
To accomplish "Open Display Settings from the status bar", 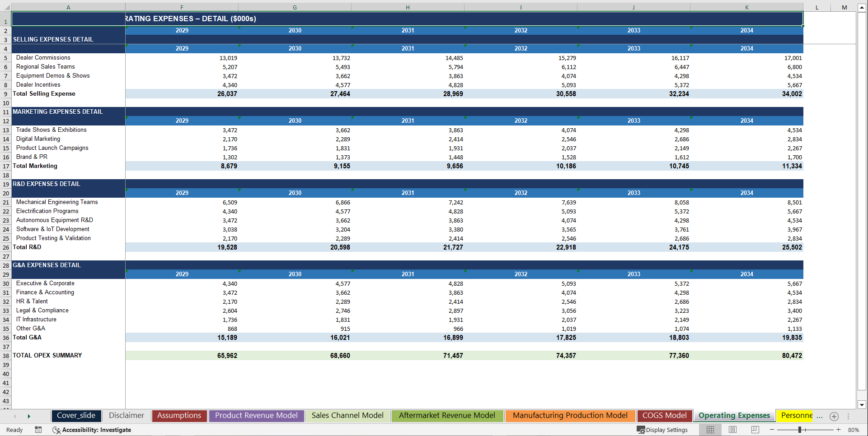I will tap(663, 430).
